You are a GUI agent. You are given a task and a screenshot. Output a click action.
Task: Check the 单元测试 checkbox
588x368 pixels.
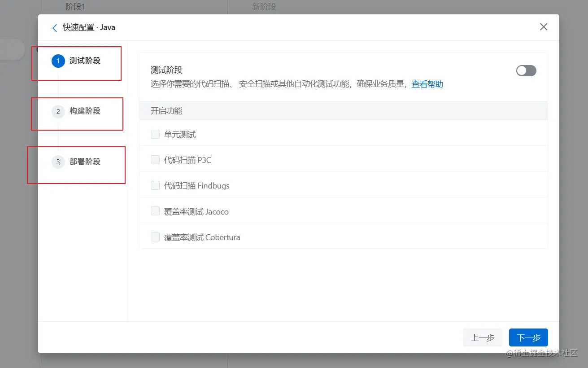155,134
